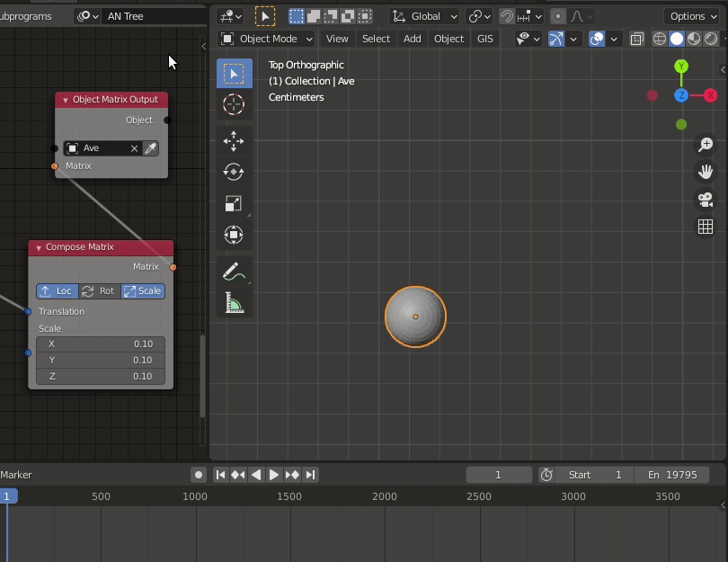The height and width of the screenshot is (562, 728).
Task: Click the Scale X value slider on Compose Matrix
Action: pyautogui.click(x=101, y=343)
